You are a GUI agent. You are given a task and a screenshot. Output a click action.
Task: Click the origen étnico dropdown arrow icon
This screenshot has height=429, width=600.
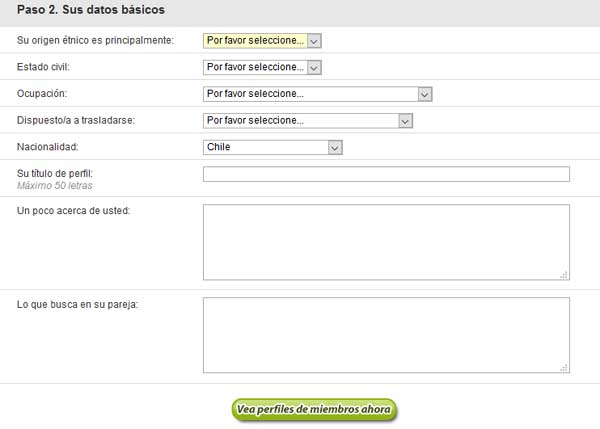(314, 41)
